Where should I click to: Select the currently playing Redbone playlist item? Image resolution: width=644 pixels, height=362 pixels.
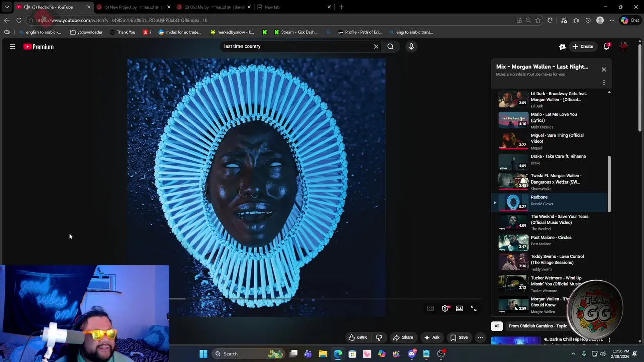[549, 202]
